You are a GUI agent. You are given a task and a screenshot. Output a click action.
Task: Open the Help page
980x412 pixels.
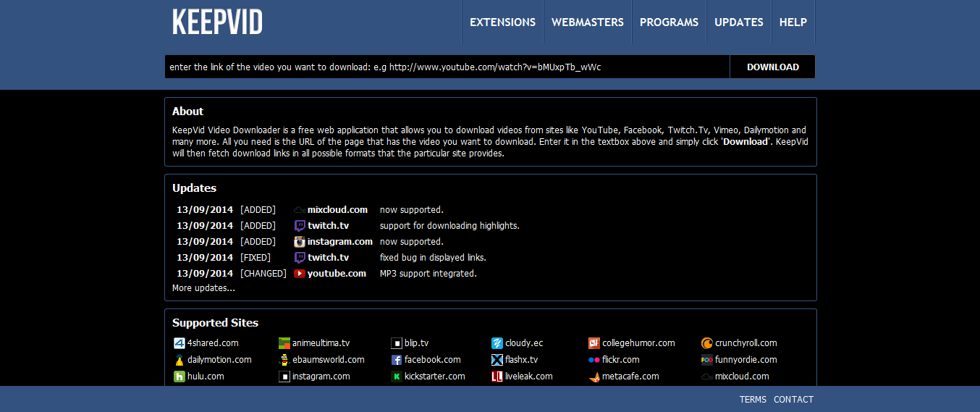(793, 22)
